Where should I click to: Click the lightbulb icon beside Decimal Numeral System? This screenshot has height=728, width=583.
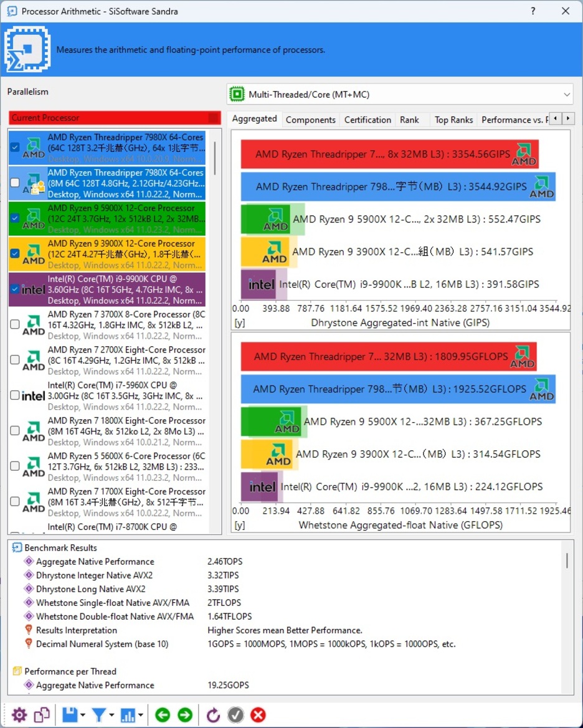29,644
